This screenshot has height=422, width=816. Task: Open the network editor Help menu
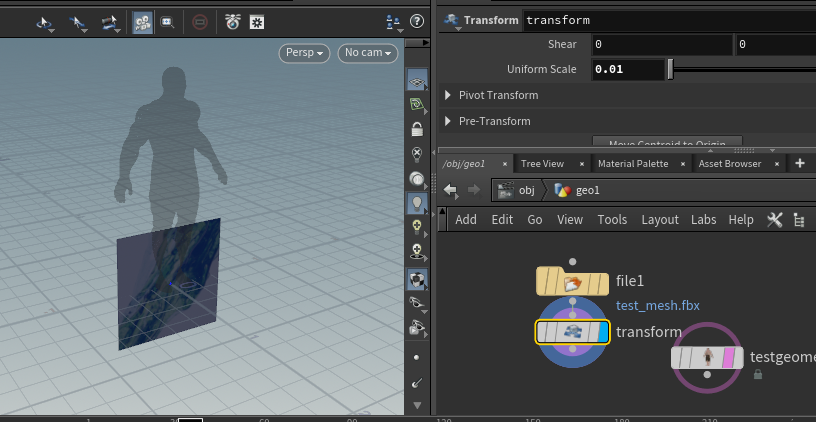741,220
